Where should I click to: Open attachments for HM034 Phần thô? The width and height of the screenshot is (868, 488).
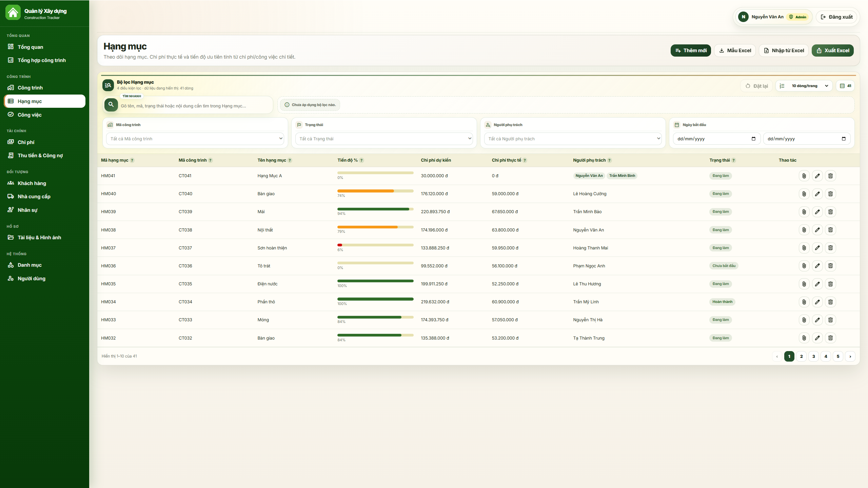(804, 302)
